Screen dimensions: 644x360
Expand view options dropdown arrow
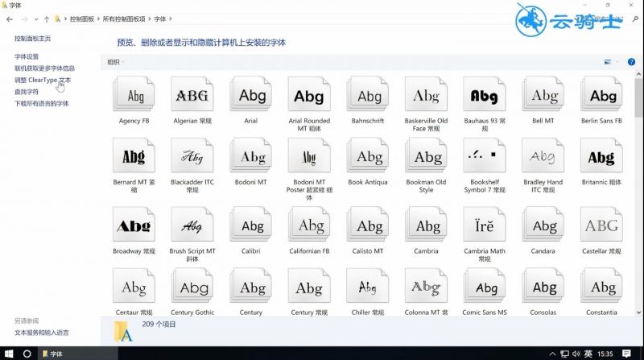coord(617,62)
